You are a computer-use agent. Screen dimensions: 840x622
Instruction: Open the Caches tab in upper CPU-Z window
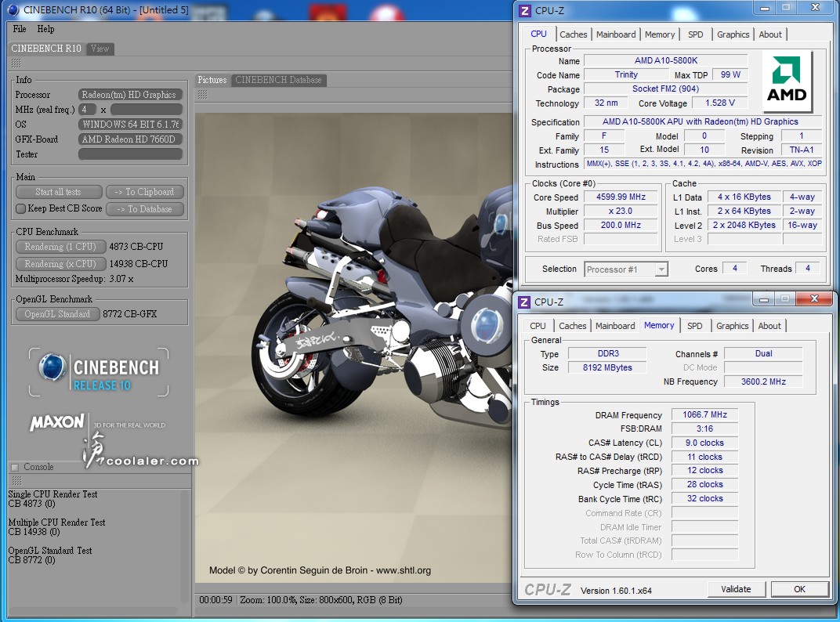pyautogui.click(x=573, y=34)
